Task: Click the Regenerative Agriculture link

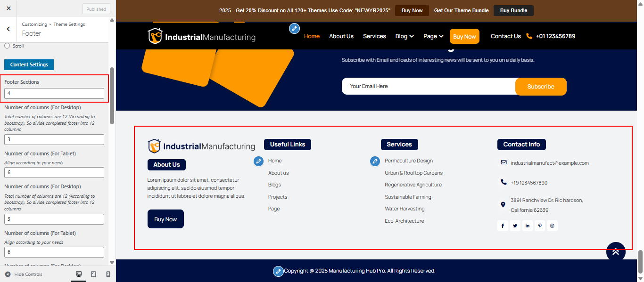Action: (x=413, y=185)
